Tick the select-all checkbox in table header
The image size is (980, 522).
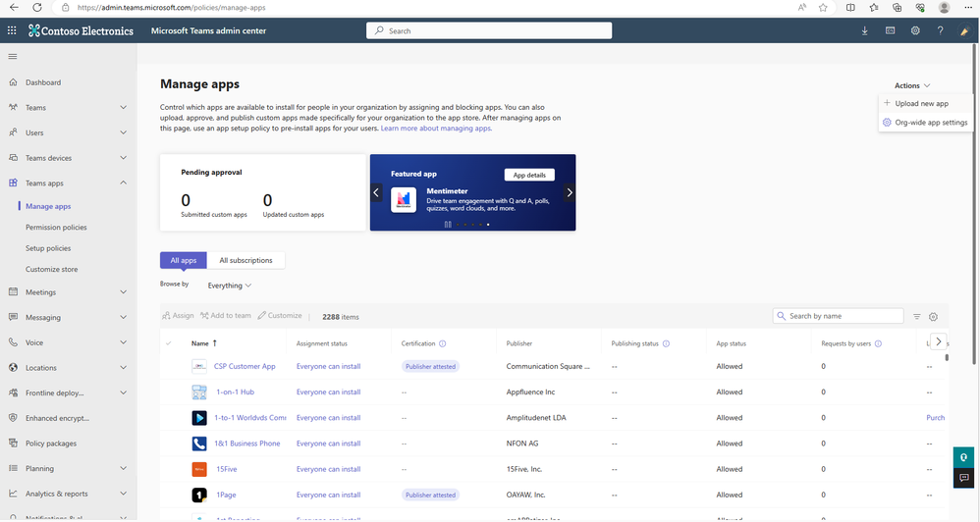pos(169,343)
